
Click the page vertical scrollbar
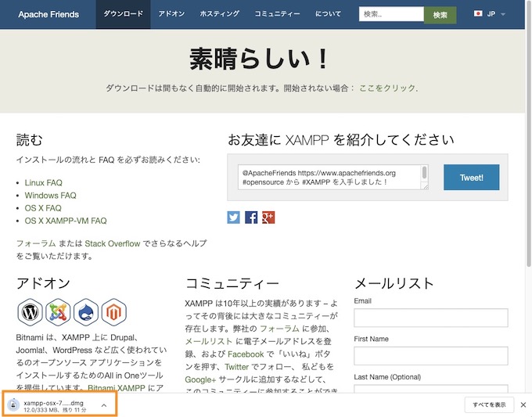[529, 135]
